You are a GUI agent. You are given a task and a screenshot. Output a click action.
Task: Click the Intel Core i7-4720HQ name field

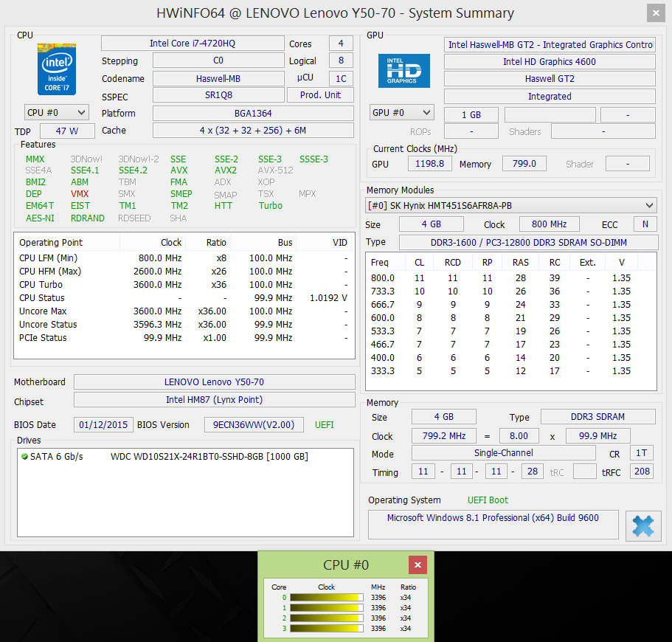pyautogui.click(x=193, y=44)
